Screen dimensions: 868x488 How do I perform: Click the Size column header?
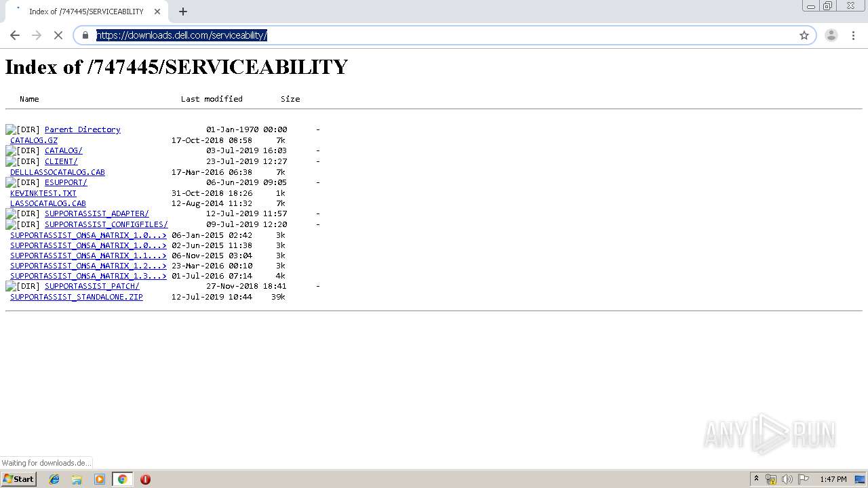[x=290, y=99]
